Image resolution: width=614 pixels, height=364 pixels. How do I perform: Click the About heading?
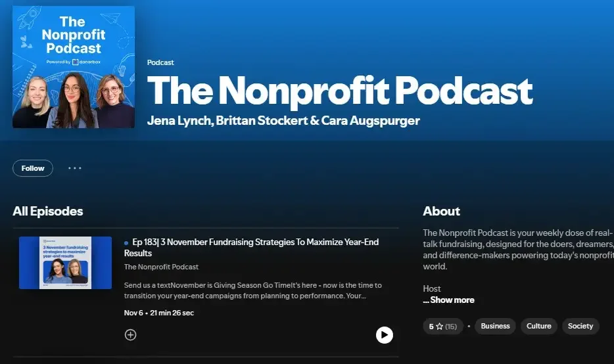pyautogui.click(x=441, y=212)
